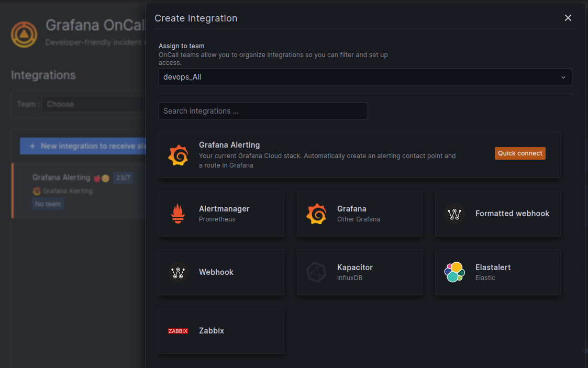Screen dimensions: 588x368
Task: Click the Other Grafana logo icon
Action: click(316, 214)
